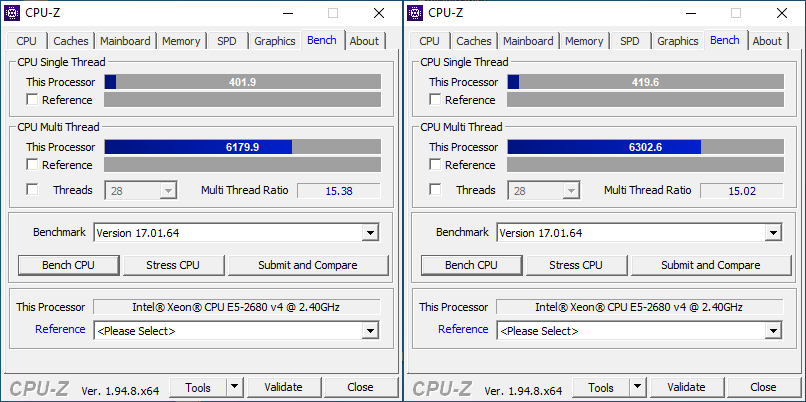Click processor name field in right window

(x=639, y=307)
